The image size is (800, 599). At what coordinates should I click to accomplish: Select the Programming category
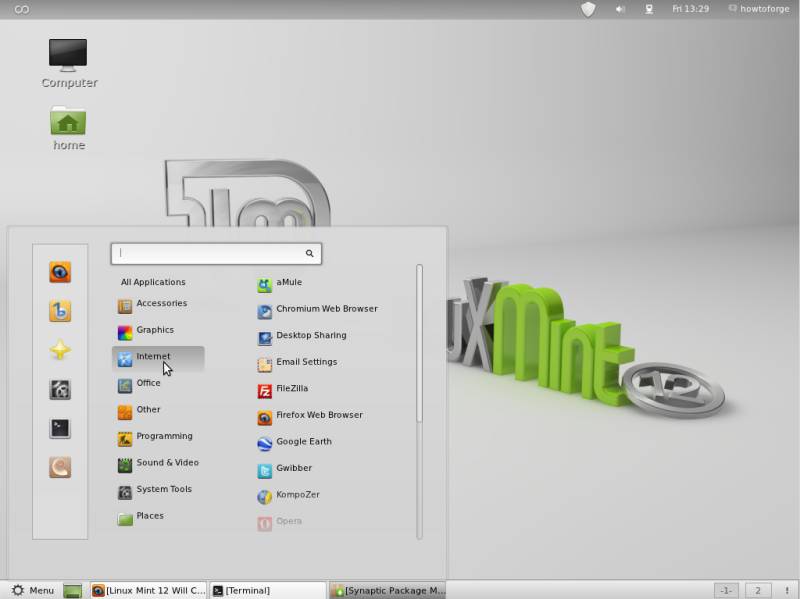tap(155, 437)
